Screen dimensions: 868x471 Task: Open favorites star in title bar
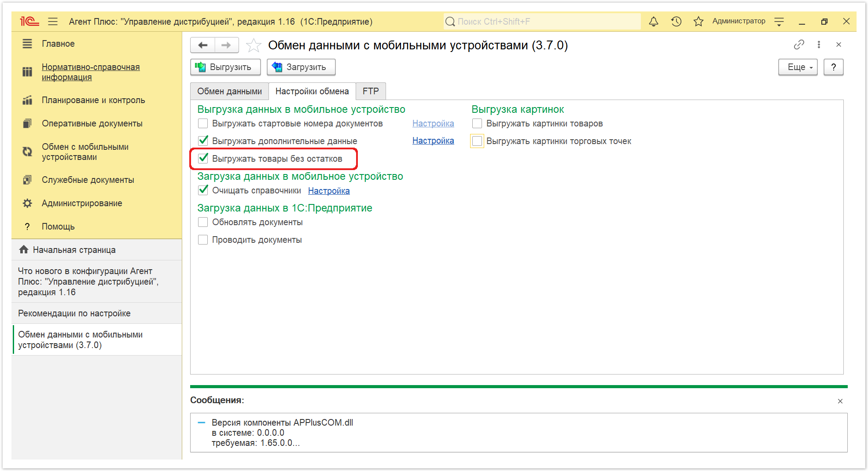coord(698,21)
